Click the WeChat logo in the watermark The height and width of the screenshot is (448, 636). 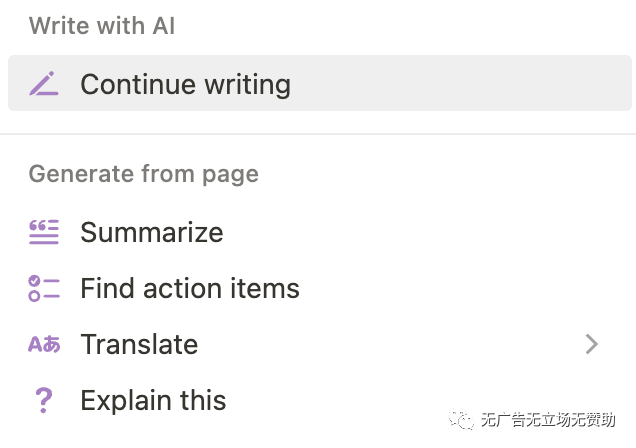[461, 420]
